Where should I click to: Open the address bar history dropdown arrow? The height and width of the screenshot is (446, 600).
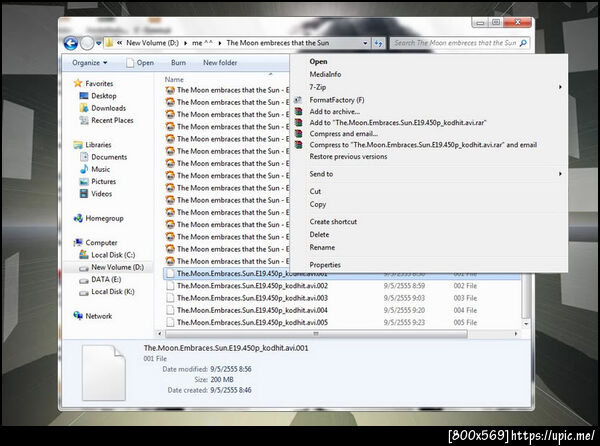pos(365,43)
